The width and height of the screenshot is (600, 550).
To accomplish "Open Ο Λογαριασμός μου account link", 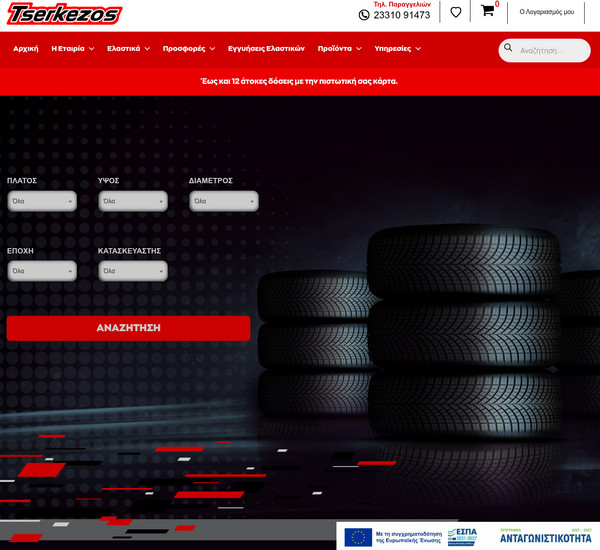I will click(546, 12).
